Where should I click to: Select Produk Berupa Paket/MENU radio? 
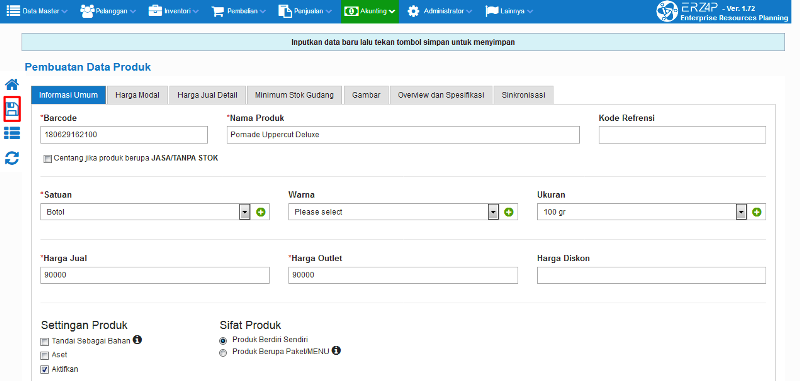click(223, 353)
